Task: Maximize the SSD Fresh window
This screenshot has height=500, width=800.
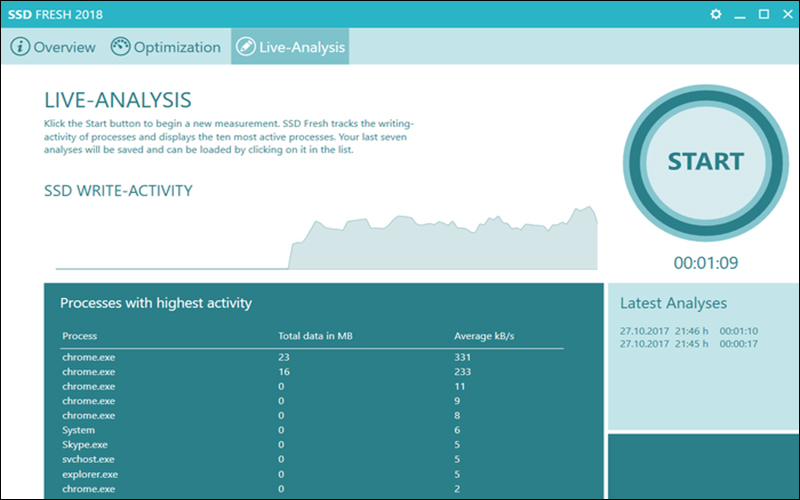Action: tap(764, 14)
